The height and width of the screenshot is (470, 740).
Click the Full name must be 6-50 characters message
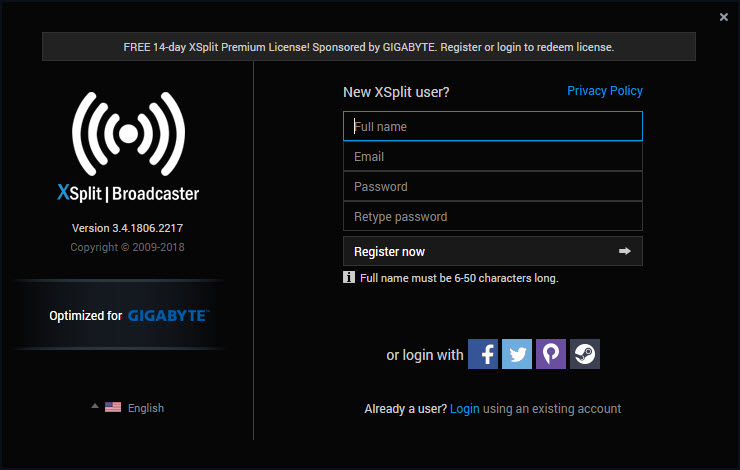459,278
